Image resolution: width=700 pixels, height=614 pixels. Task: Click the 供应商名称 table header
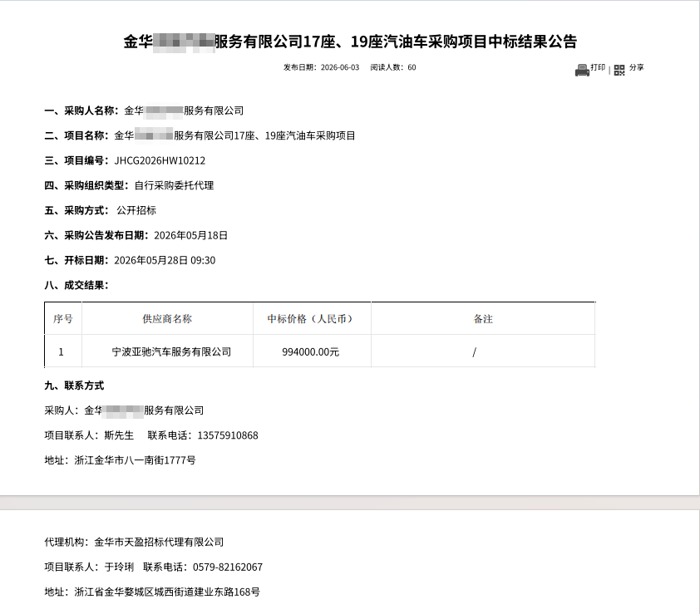pos(167,318)
